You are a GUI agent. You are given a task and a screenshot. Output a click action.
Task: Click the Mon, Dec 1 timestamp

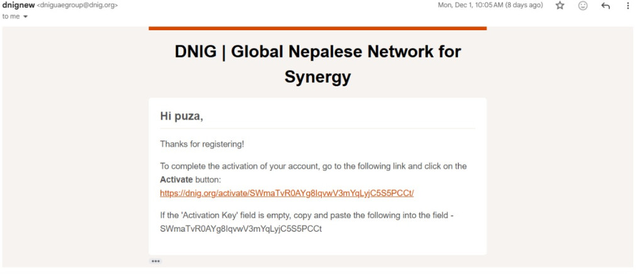(490, 6)
